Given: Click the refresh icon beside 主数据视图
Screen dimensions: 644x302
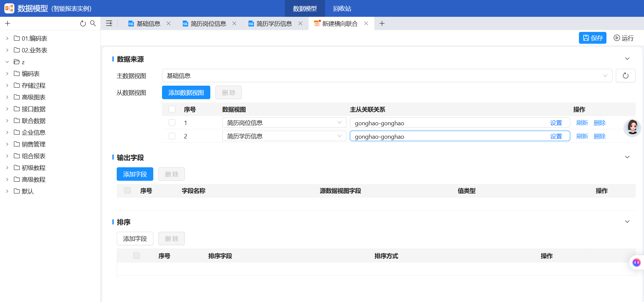Looking at the screenshot, I should tap(626, 76).
